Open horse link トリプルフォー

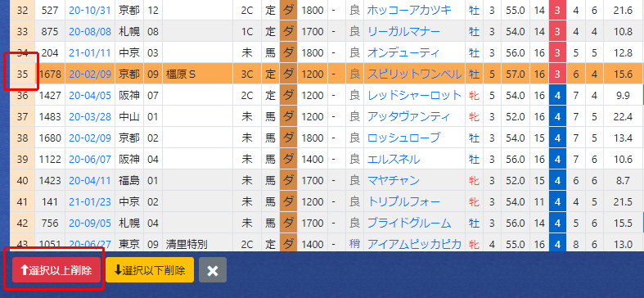(403, 202)
